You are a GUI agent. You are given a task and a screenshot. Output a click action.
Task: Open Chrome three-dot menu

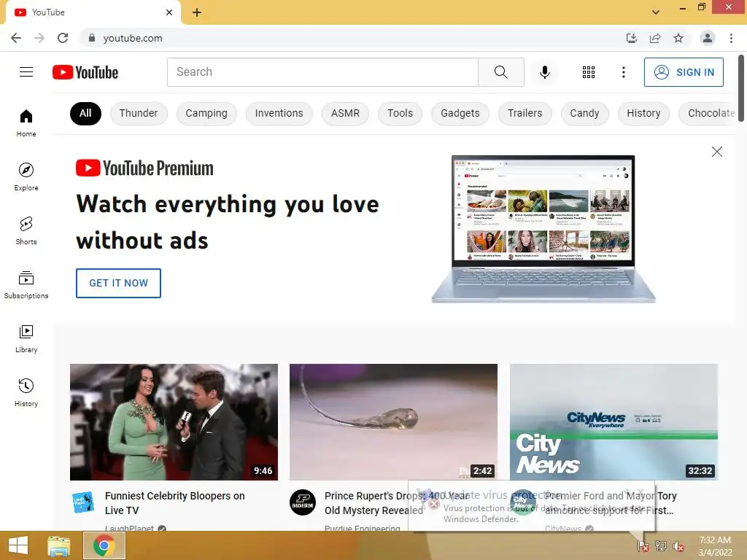(x=731, y=38)
